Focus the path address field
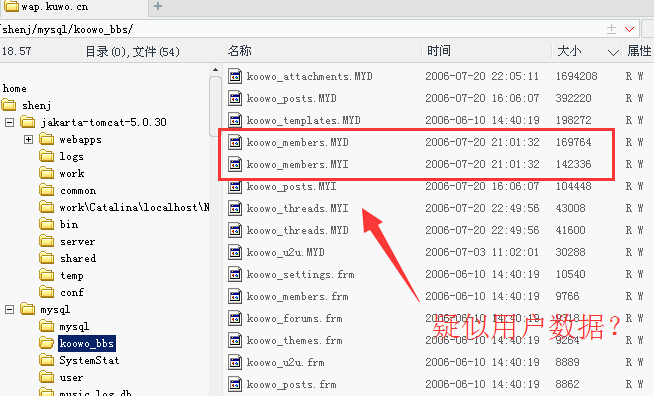The height and width of the screenshot is (396, 654). click(300, 29)
